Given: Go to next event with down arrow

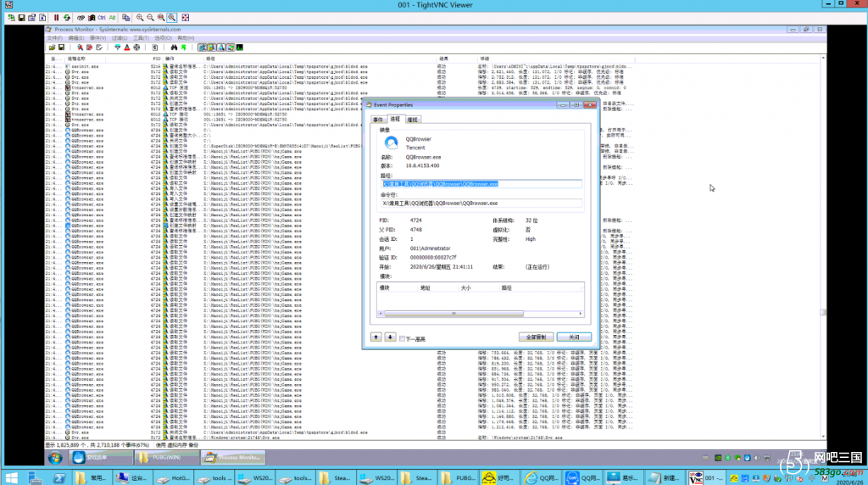Looking at the screenshot, I should (390, 337).
